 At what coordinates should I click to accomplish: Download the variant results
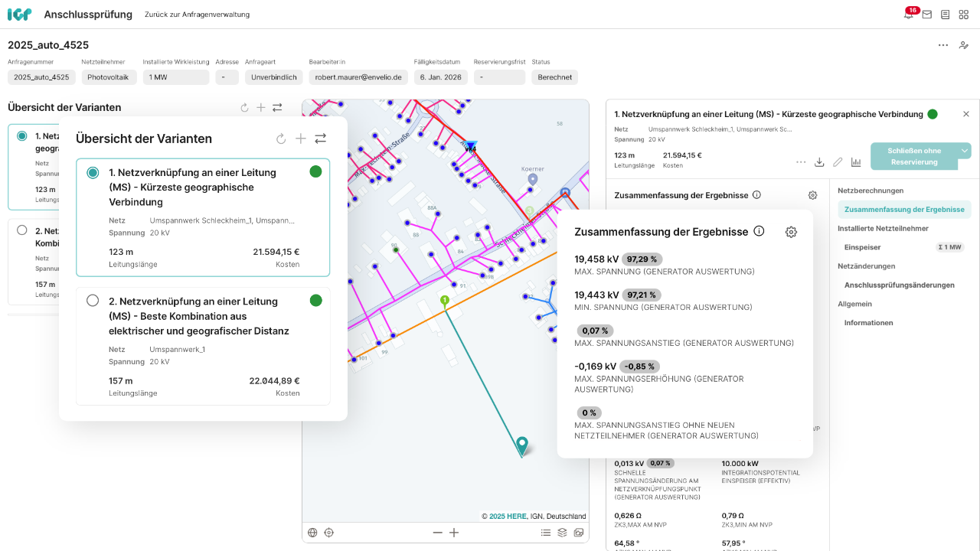(819, 162)
